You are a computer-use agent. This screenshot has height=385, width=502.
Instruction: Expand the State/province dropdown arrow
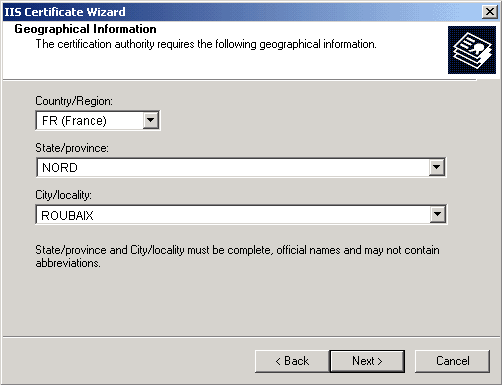pos(437,167)
